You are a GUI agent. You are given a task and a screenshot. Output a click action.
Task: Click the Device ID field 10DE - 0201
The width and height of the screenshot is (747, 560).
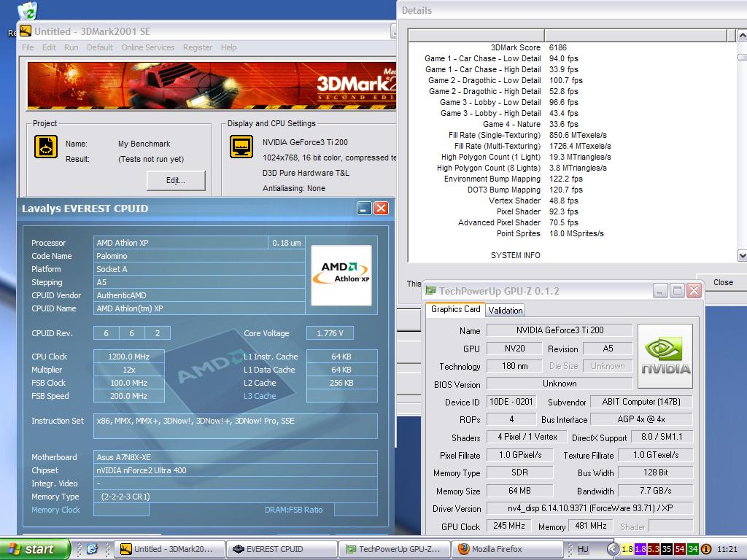tap(511, 402)
